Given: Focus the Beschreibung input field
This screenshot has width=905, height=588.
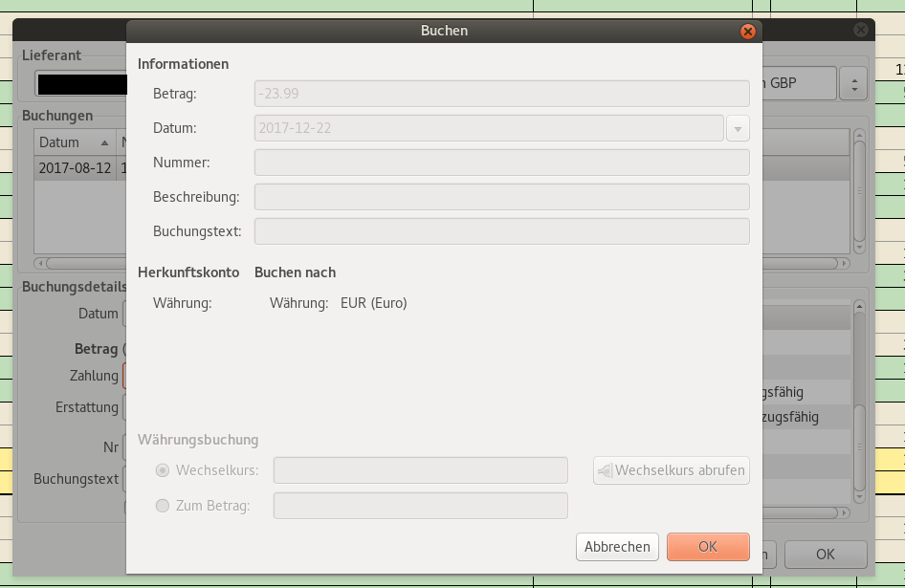Looking at the screenshot, I should (x=501, y=197).
